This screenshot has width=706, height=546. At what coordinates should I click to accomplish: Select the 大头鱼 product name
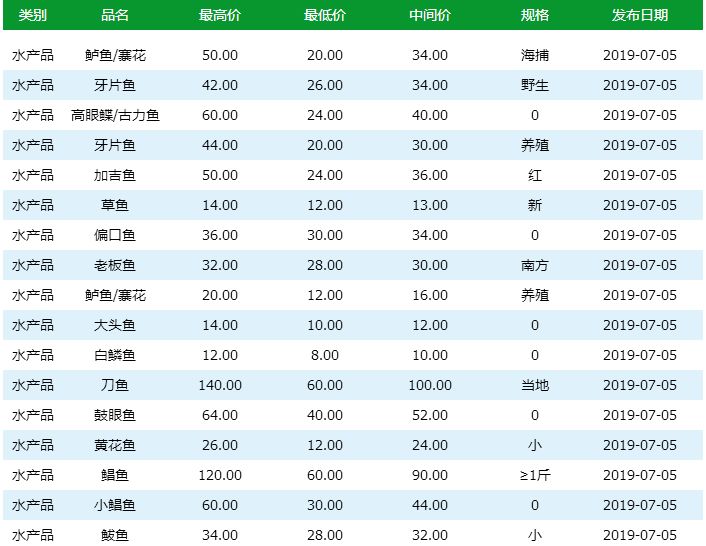(115, 325)
